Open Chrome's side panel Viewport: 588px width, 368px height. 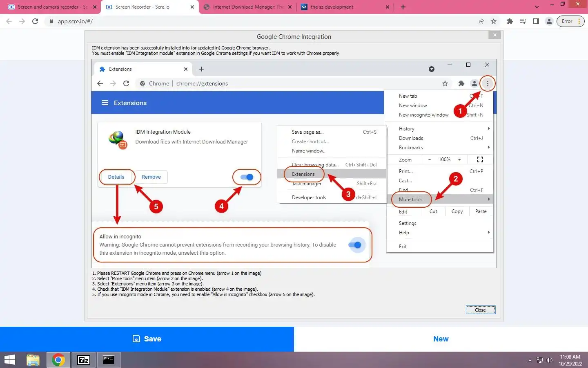(536, 21)
